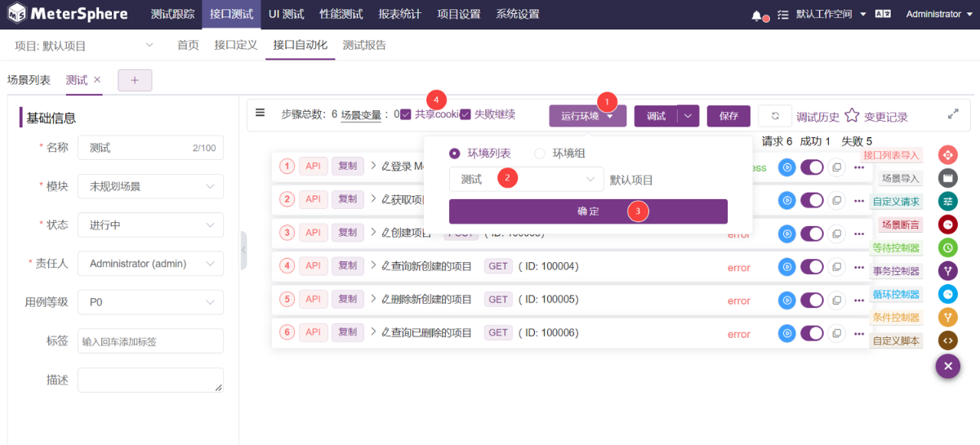Open the 用例等级 P0 dropdown
Viewport: 980px width, 445px height.
point(150,302)
